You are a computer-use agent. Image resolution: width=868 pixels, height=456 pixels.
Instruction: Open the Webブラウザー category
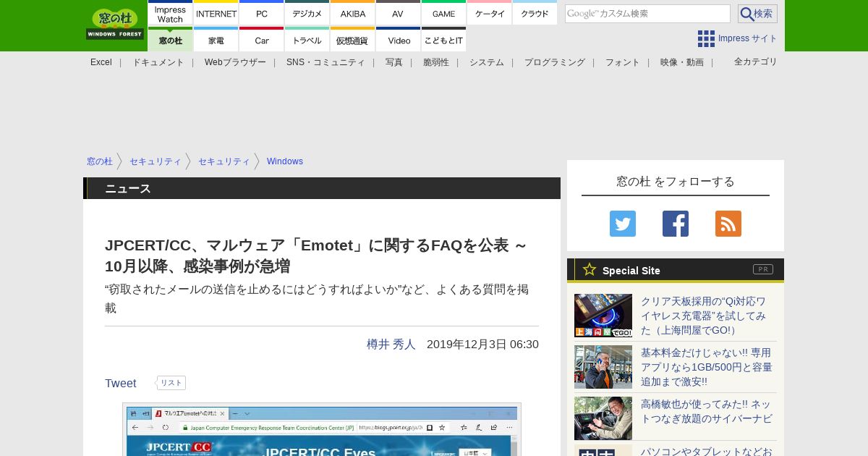coord(235,62)
